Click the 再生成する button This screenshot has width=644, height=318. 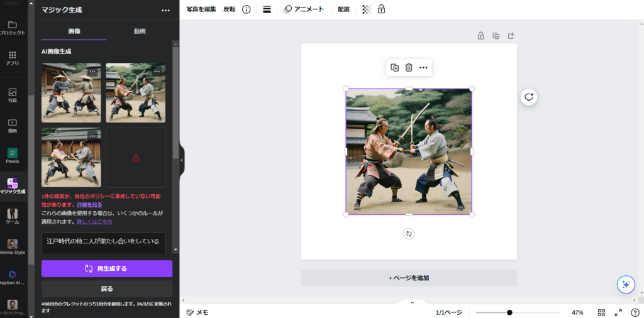(x=107, y=268)
